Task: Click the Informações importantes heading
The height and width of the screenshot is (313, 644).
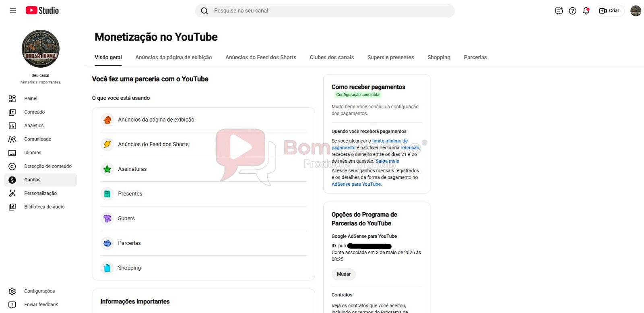Action: click(135, 302)
